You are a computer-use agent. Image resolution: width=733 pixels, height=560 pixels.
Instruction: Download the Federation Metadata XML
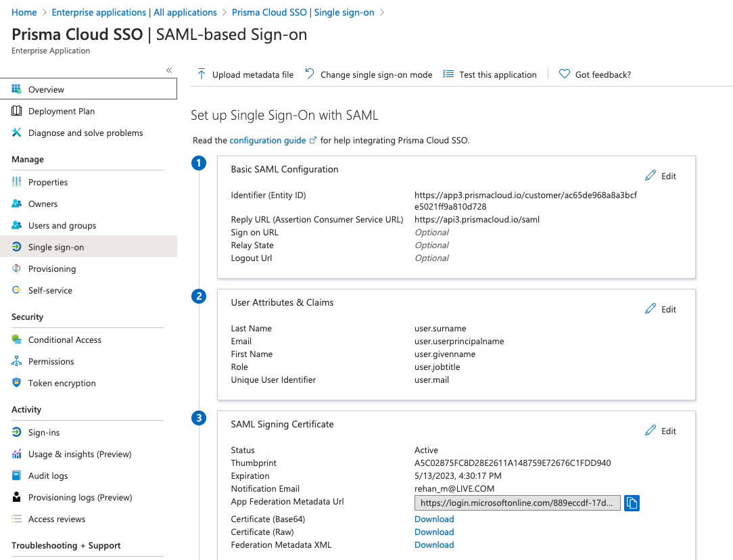434,545
